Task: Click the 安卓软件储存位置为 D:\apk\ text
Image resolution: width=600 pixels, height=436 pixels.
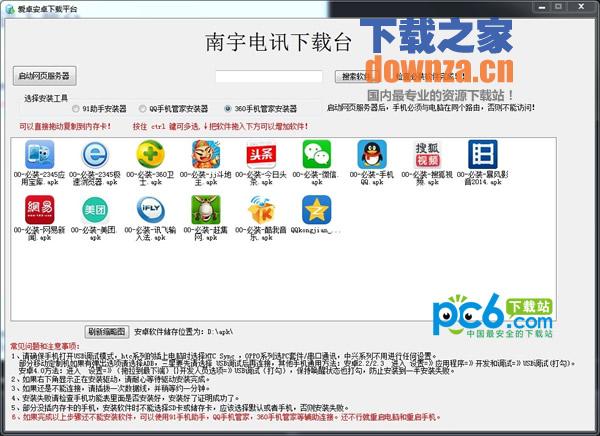Action: pos(184,332)
